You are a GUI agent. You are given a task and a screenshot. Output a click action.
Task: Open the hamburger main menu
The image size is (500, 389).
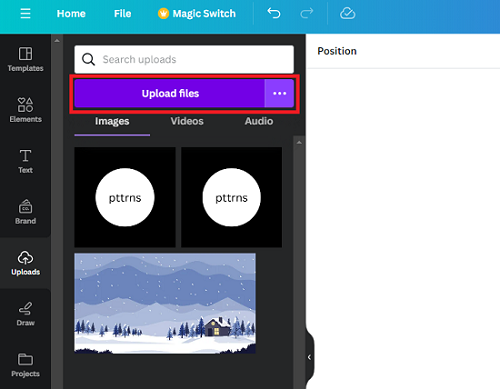point(25,14)
